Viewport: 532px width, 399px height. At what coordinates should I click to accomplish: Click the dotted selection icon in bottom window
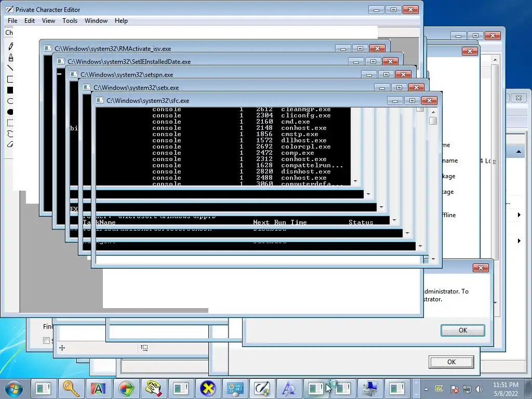pos(144,348)
